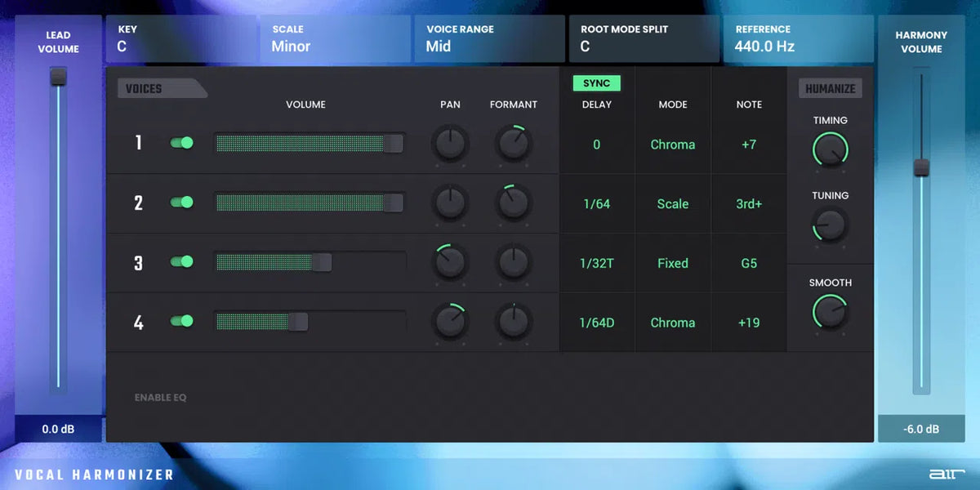Switch off the voice 4 enable toggle
Image resolution: width=980 pixels, height=490 pixels.
click(181, 322)
